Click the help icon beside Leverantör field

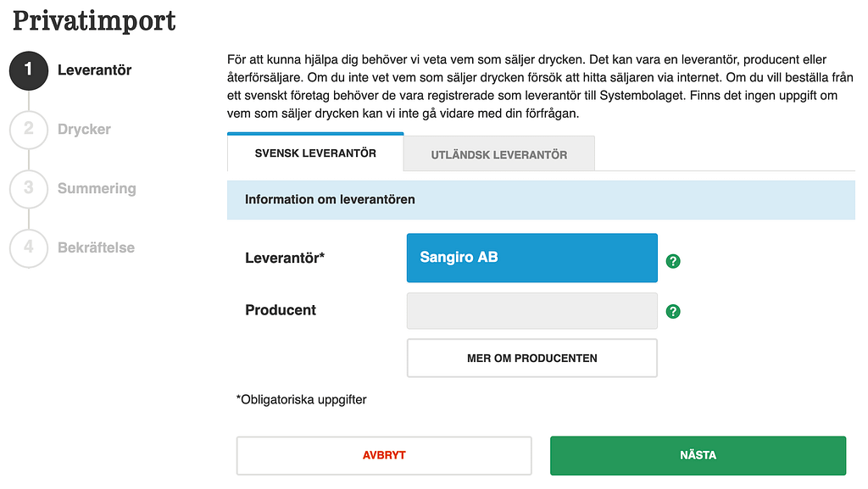click(x=672, y=261)
